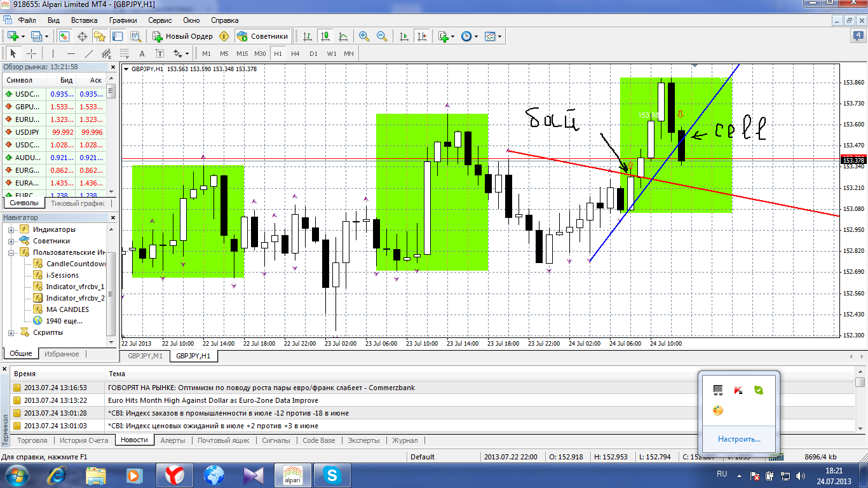Select the Fibonacci retracement tool
The width and height of the screenshot is (868, 488).
125,53
